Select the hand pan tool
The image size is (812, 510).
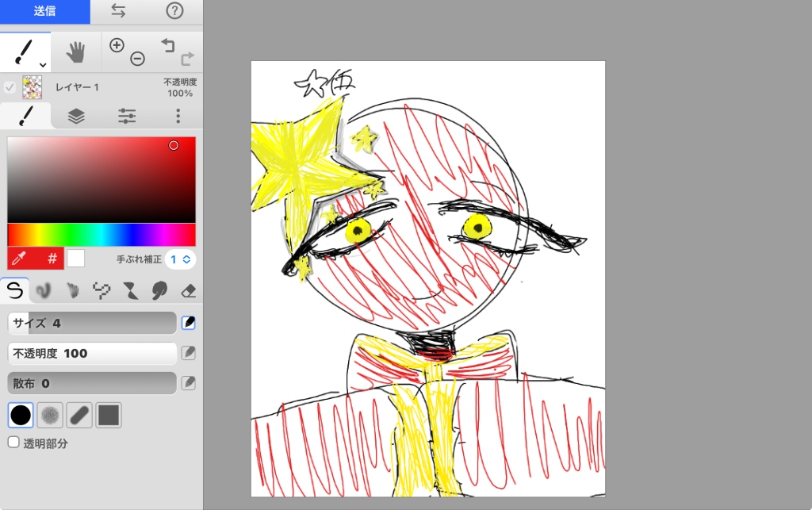pyautogui.click(x=75, y=52)
